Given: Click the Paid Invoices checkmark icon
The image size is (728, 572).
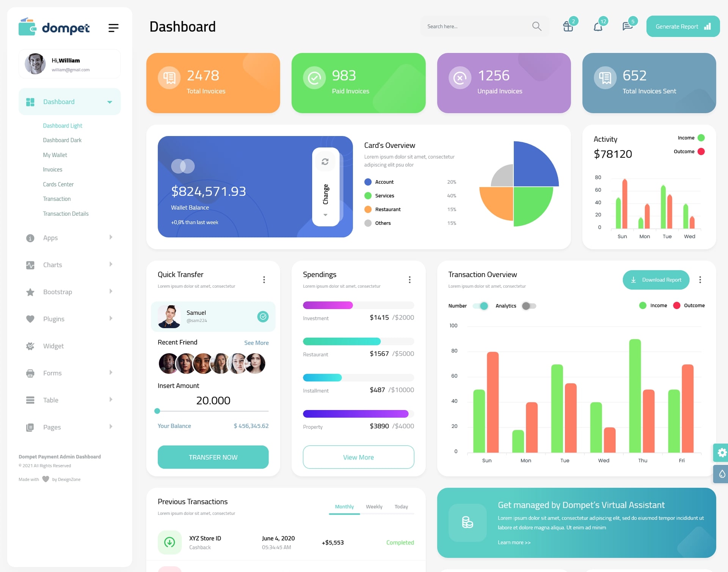Looking at the screenshot, I should coord(313,77).
